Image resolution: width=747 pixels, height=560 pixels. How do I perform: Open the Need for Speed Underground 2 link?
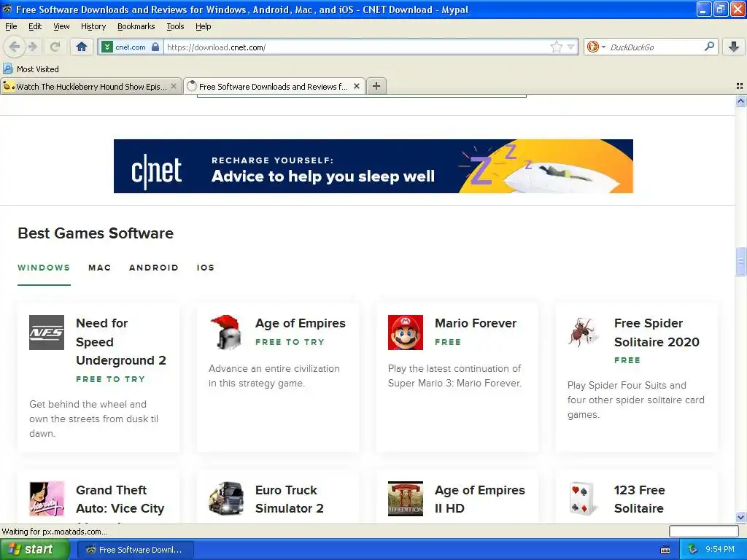[121, 342]
